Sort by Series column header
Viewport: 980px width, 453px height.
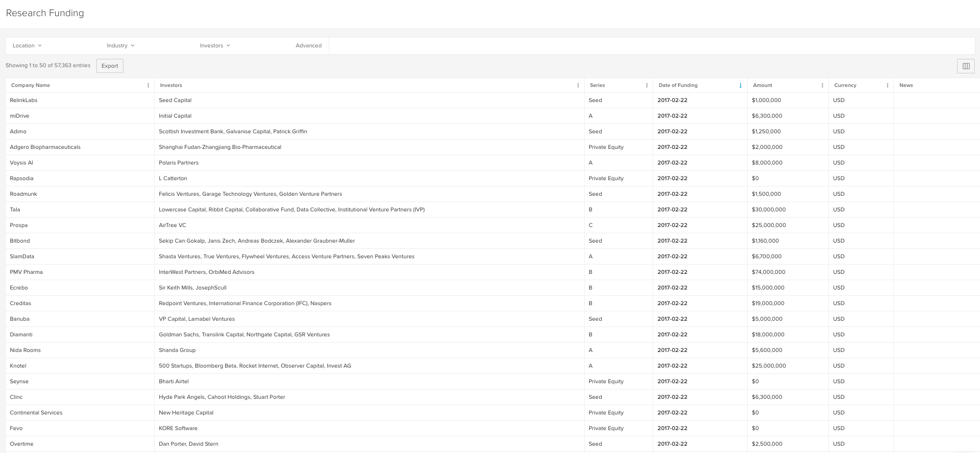[x=597, y=85]
